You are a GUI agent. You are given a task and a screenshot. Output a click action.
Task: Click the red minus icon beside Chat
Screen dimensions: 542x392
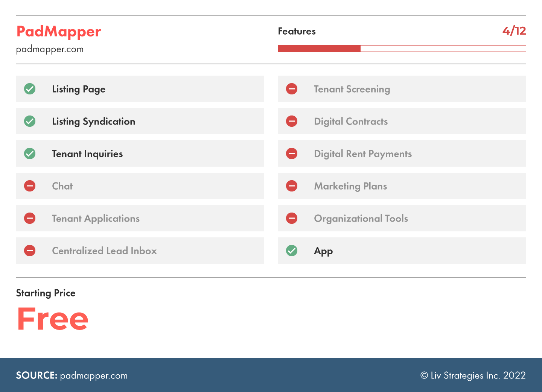tap(30, 186)
